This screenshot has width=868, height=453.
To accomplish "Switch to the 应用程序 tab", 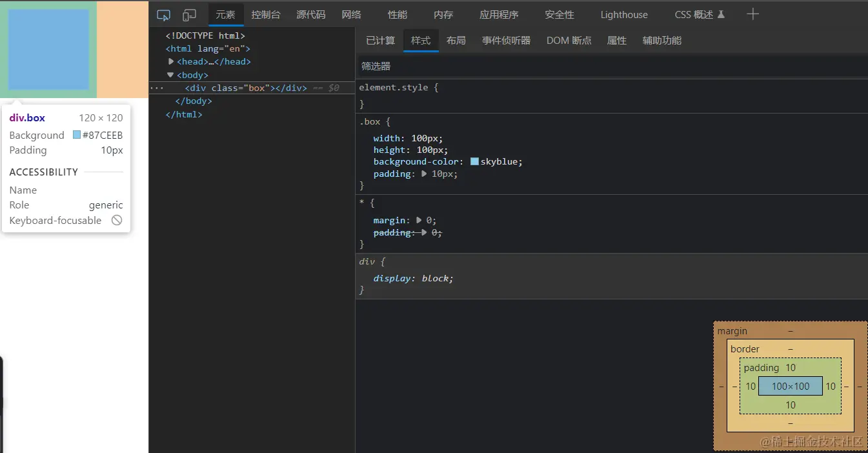I will coord(499,14).
